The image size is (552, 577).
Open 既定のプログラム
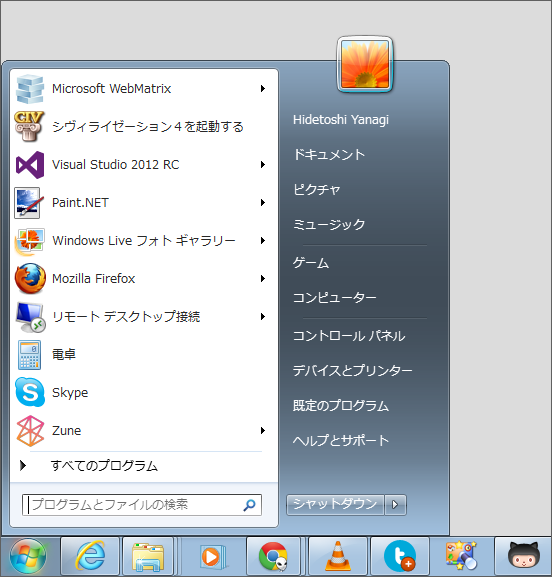[x=341, y=406]
